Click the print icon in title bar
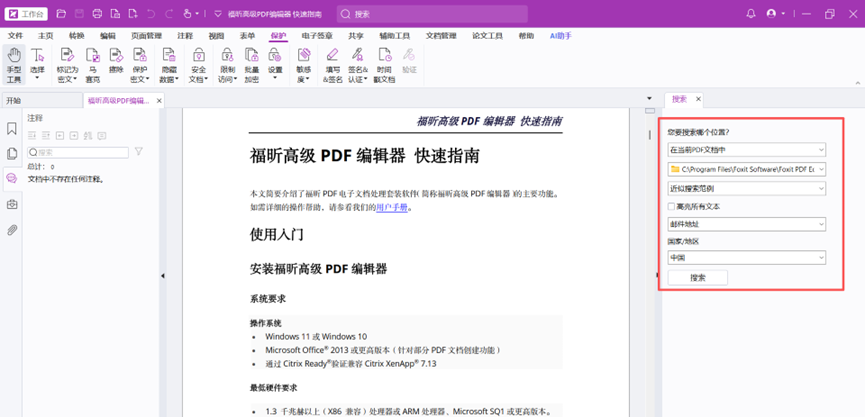This screenshot has width=865, height=417. [97, 14]
